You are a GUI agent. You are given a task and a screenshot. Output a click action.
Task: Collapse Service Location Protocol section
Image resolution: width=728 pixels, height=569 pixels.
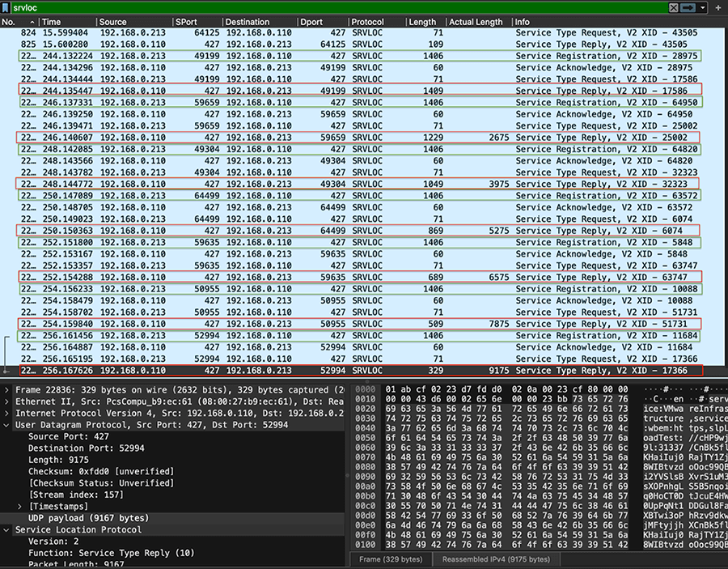[x=6, y=529]
